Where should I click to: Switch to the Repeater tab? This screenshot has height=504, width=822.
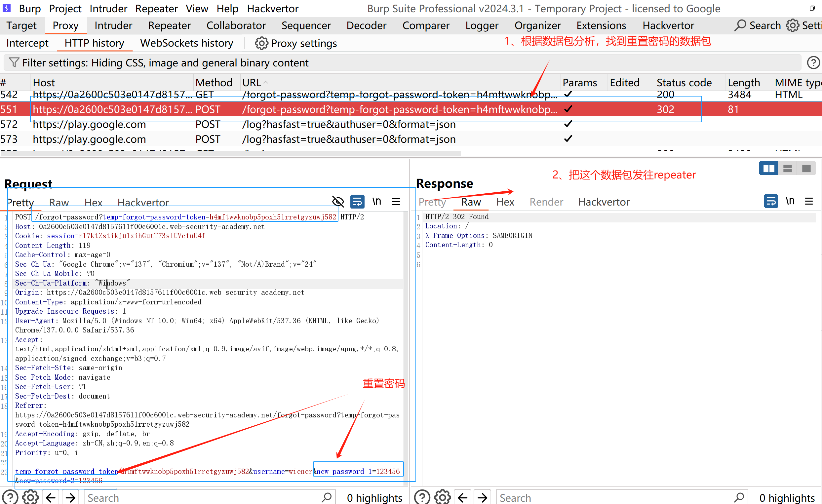point(169,25)
